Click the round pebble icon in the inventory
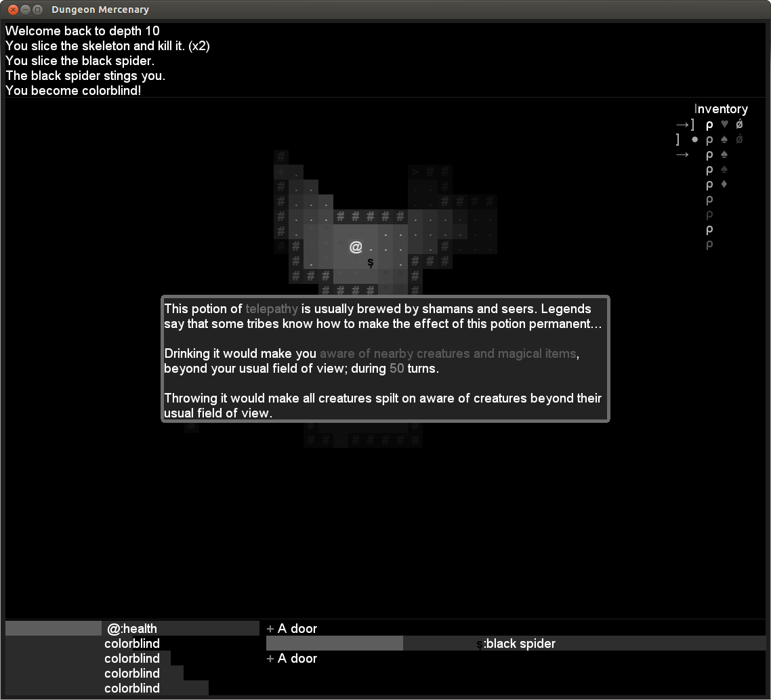The height and width of the screenshot is (700, 771). coord(694,140)
